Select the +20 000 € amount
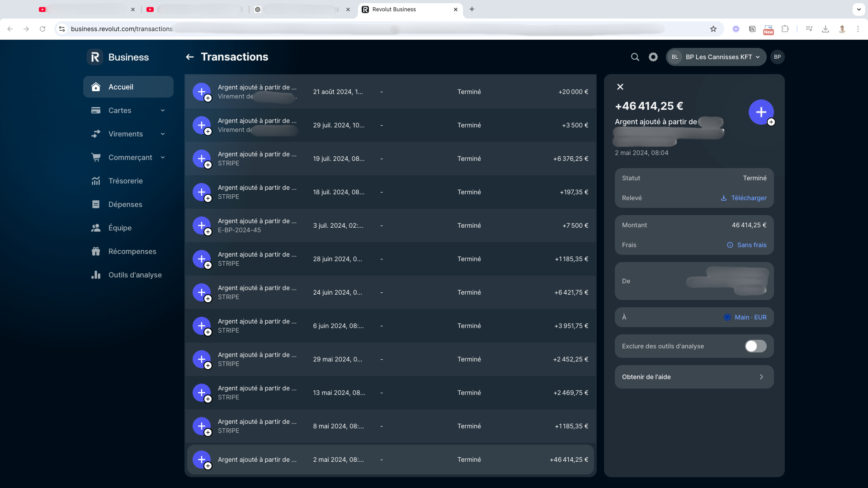The height and width of the screenshot is (488, 868). 573,92
